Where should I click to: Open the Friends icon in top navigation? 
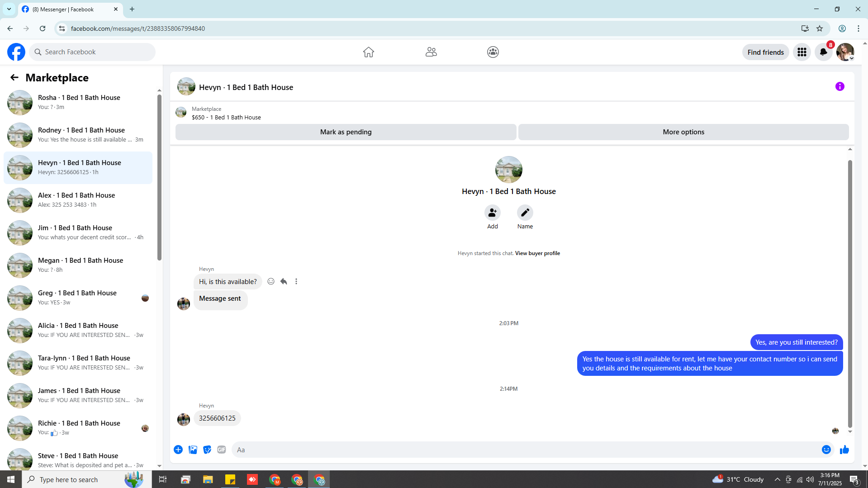click(431, 52)
